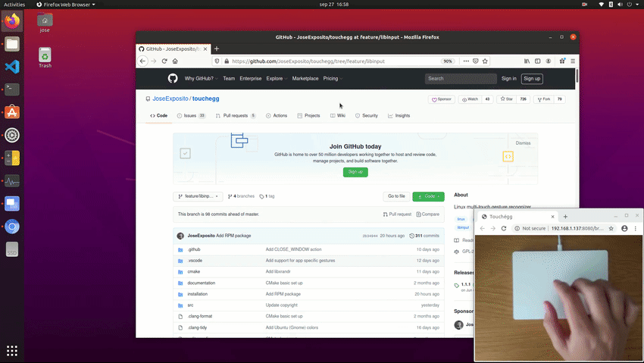Open the Wiki tab

point(338,116)
